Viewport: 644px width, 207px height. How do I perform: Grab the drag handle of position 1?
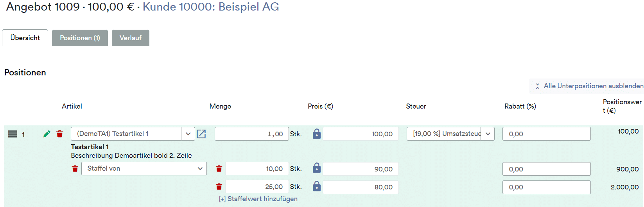[13, 134]
